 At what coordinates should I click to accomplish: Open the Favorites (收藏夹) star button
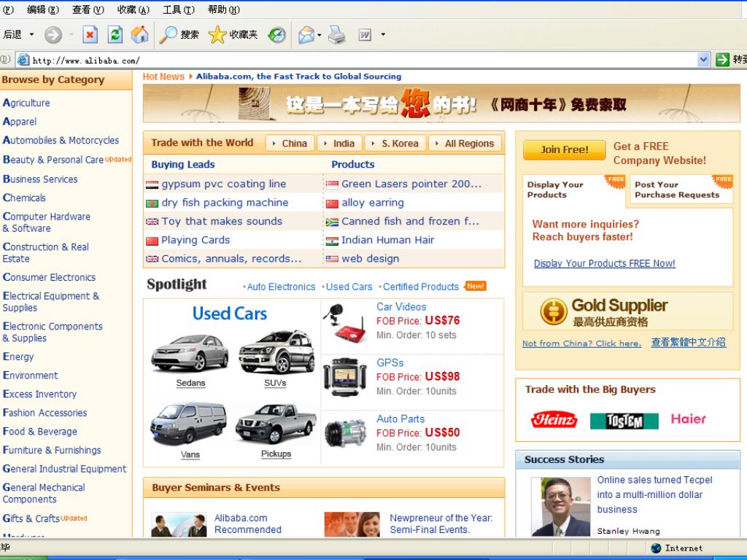pos(233,34)
